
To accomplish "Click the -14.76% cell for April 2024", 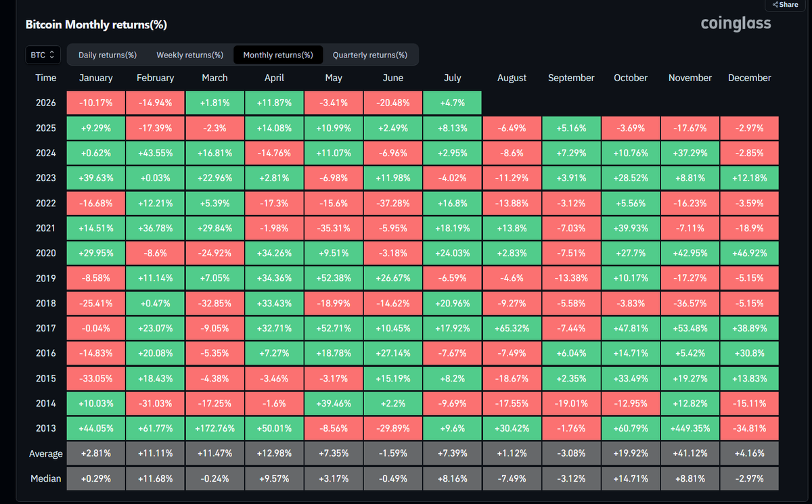I will click(274, 154).
